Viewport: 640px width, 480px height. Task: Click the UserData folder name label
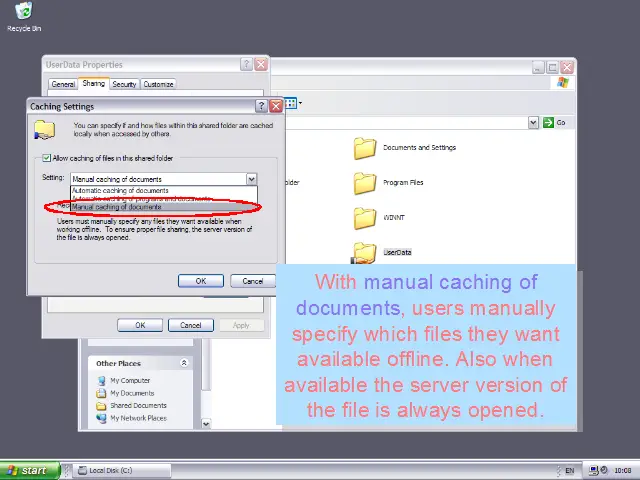pyautogui.click(x=397, y=253)
